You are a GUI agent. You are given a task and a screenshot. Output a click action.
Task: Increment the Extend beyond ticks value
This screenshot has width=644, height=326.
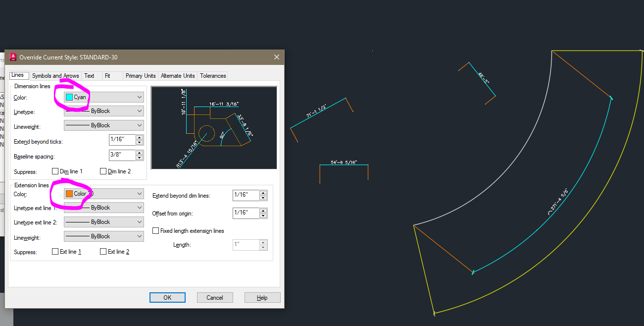(140, 137)
